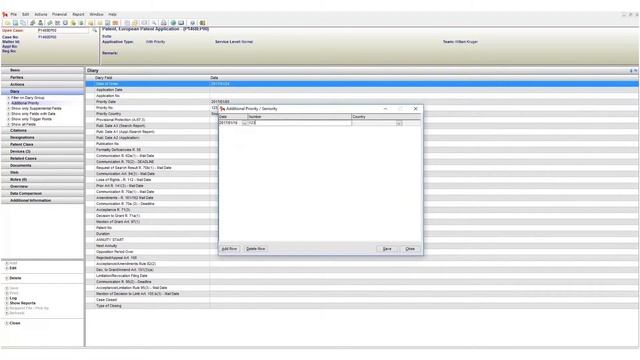Click the person icon in the toolbar
The height and width of the screenshot is (360, 640).
40,23
